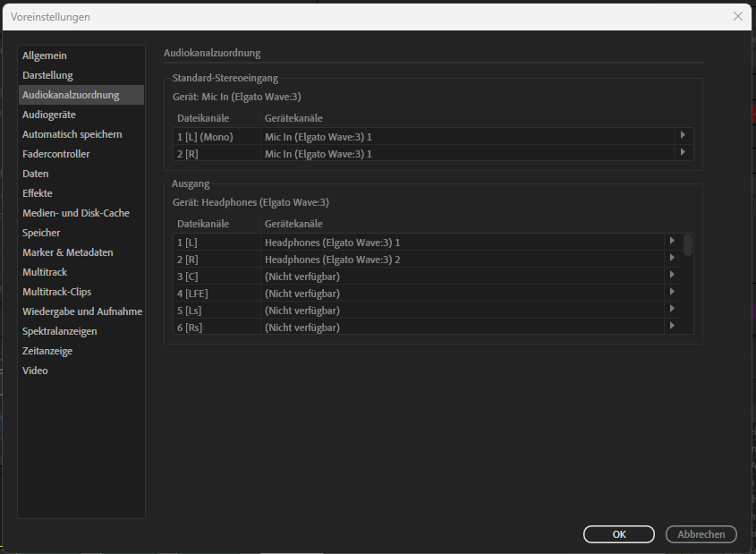This screenshot has width=756, height=554.
Task: Dismiss the dialog with Abbrechen
Action: coord(701,533)
